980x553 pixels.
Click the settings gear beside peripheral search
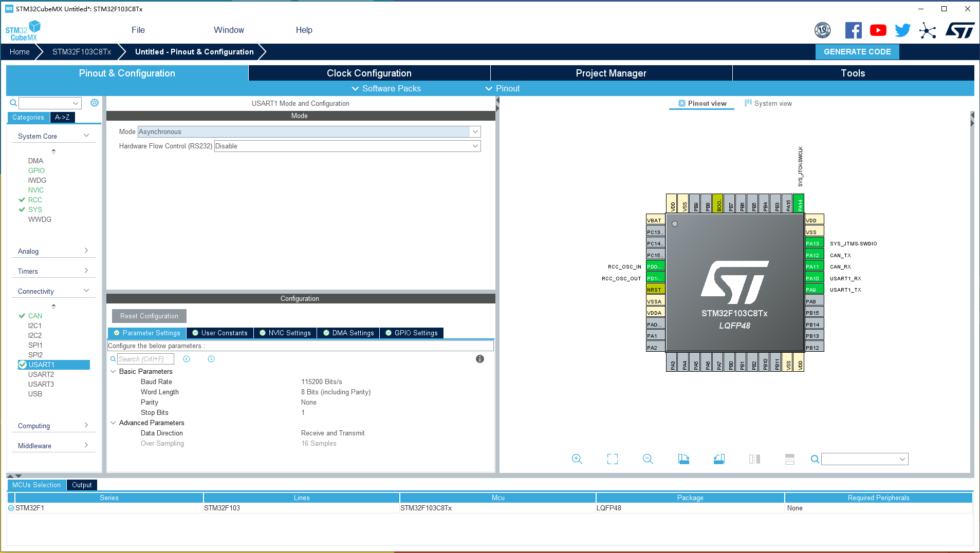(x=95, y=103)
